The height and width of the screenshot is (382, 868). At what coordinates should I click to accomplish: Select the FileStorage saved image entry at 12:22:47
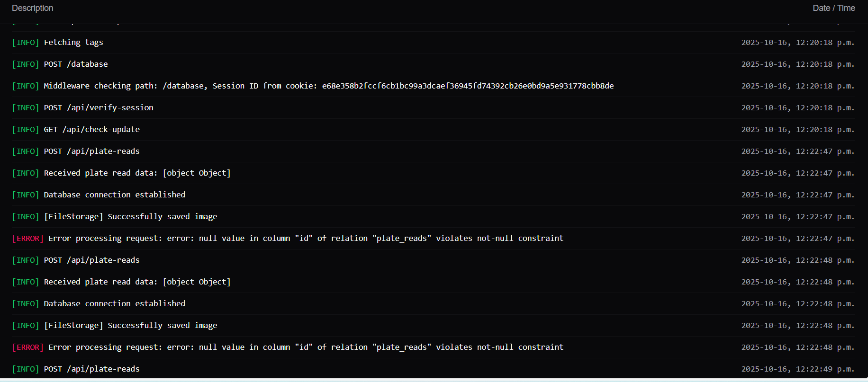130,217
